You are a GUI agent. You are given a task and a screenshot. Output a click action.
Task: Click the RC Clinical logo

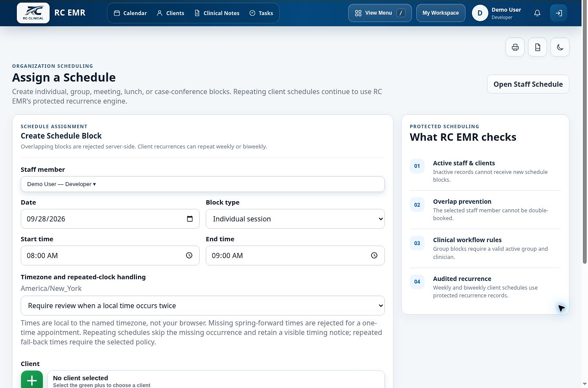coord(33,13)
